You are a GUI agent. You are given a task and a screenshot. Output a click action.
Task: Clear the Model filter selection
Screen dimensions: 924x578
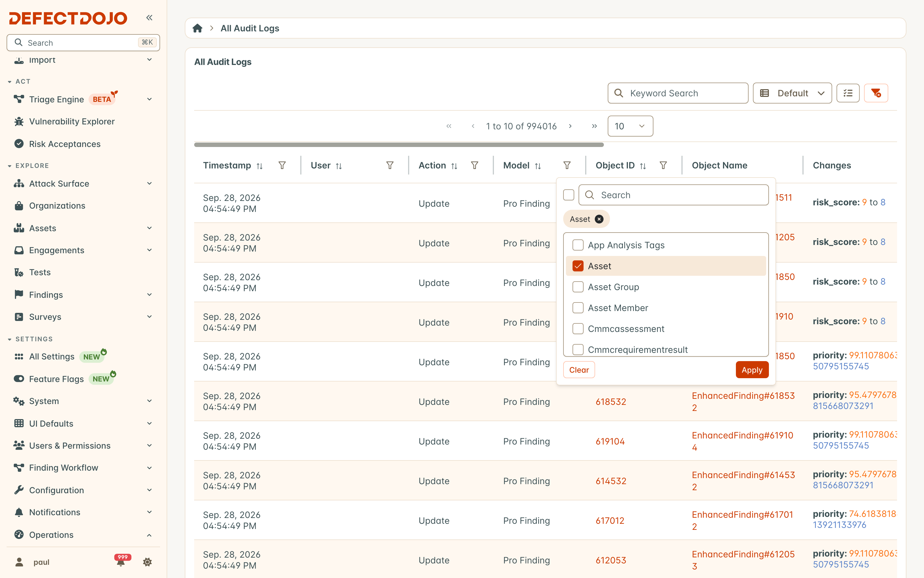pos(579,370)
